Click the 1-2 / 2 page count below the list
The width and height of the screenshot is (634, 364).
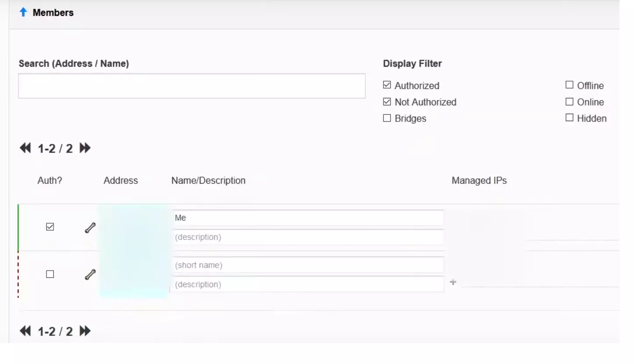[55, 332]
